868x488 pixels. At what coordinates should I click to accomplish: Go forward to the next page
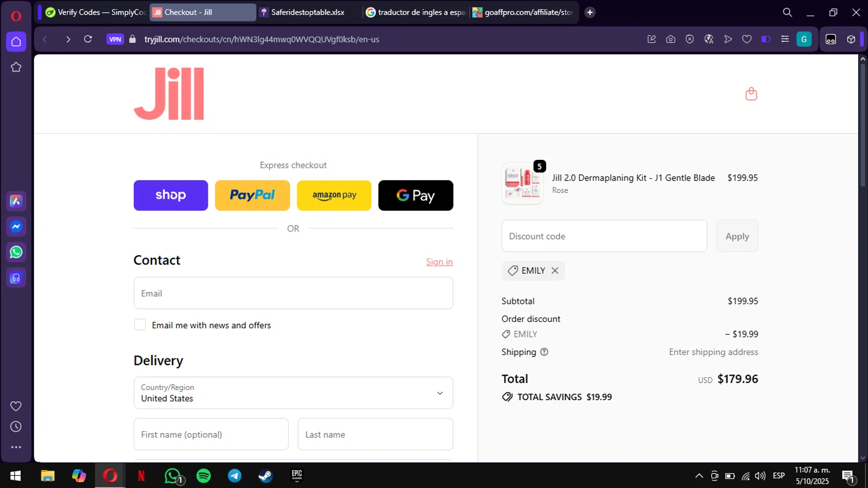pyautogui.click(x=68, y=39)
